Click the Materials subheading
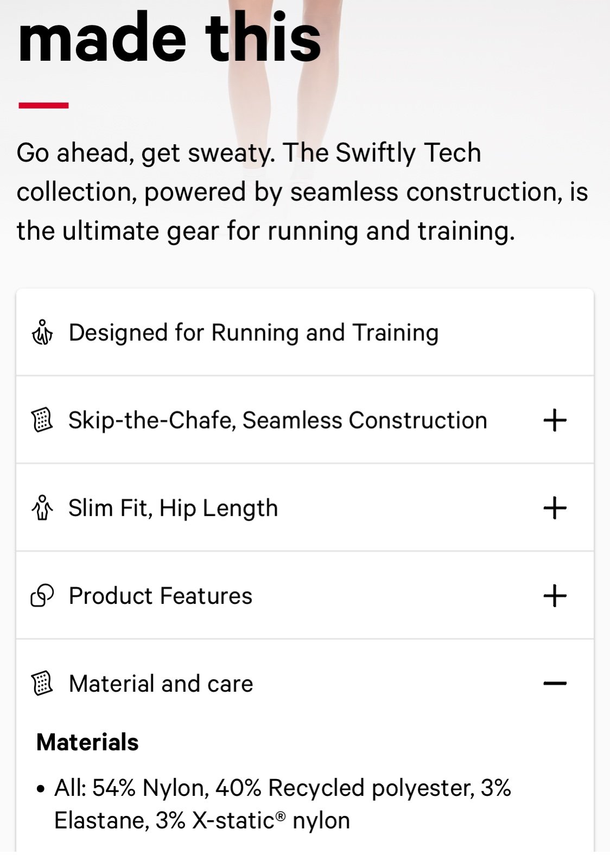The height and width of the screenshot is (868, 610). [87, 742]
